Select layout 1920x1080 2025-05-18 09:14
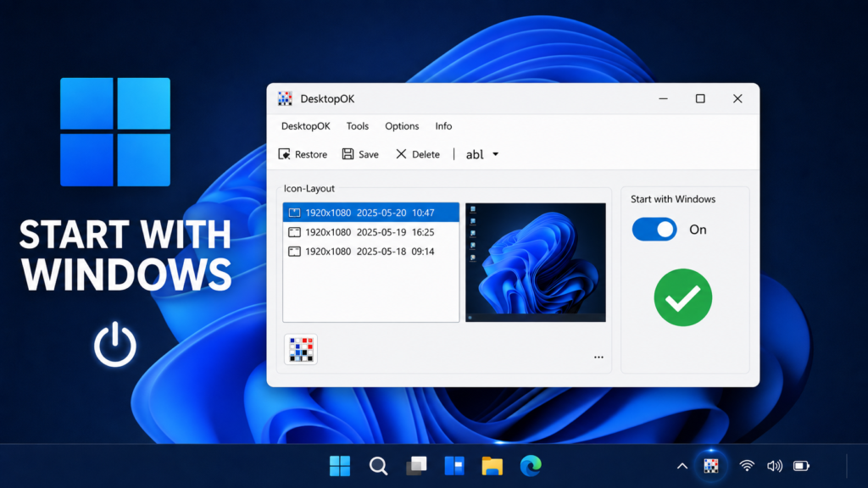Image resolution: width=868 pixels, height=488 pixels. (x=371, y=251)
